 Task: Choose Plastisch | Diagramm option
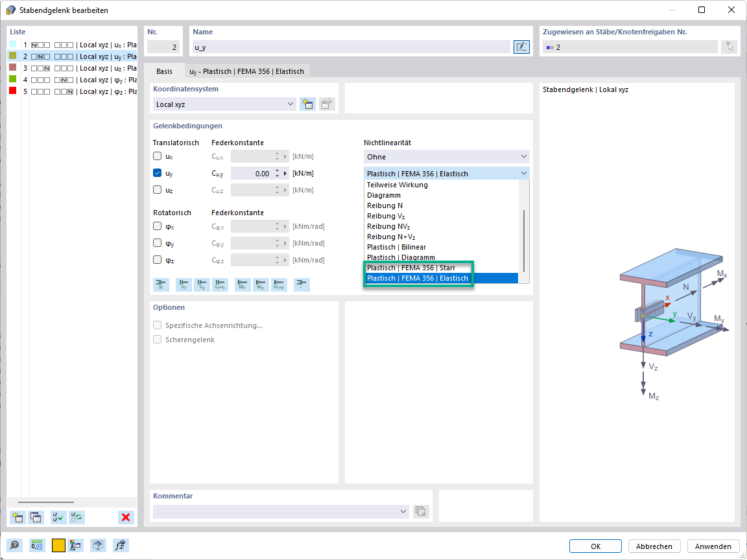[441, 257]
